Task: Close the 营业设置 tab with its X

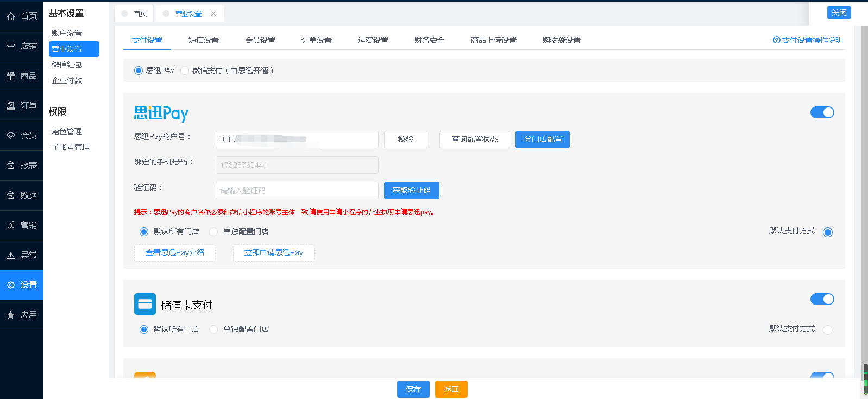Action: [213, 14]
